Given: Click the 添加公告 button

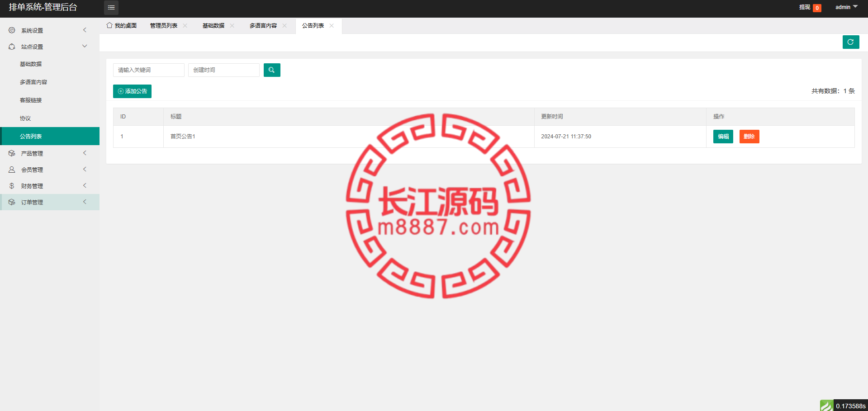Looking at the screenshot, I should tap(132, 91).
